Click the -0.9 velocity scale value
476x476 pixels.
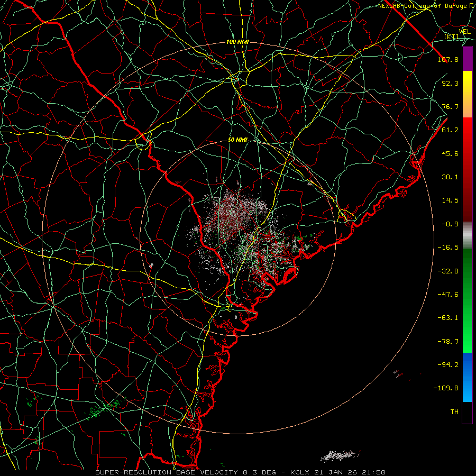[x=450, y=224]
